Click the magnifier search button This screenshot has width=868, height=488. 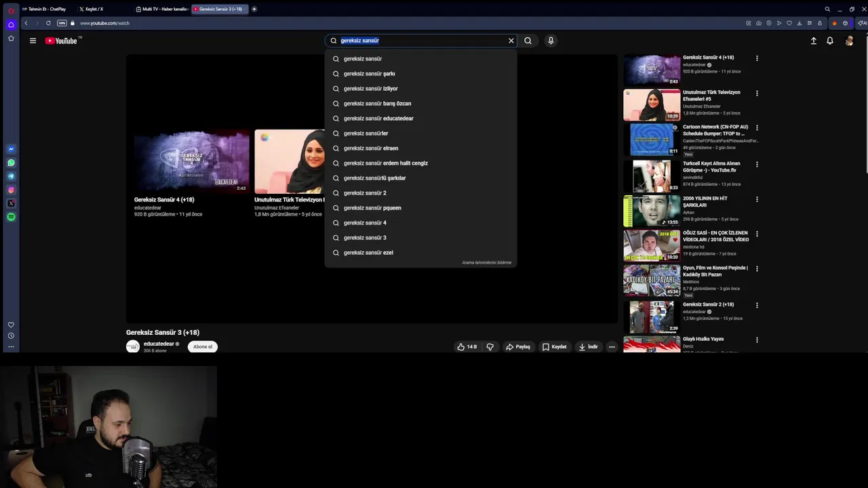coord(528,41)
